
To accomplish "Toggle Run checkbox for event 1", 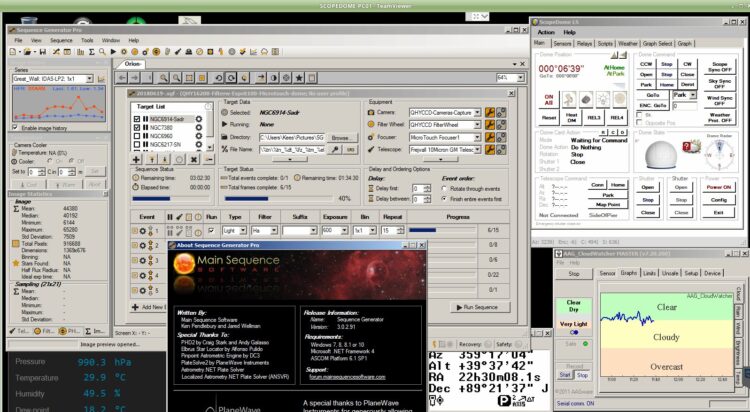I will point(211,231).
